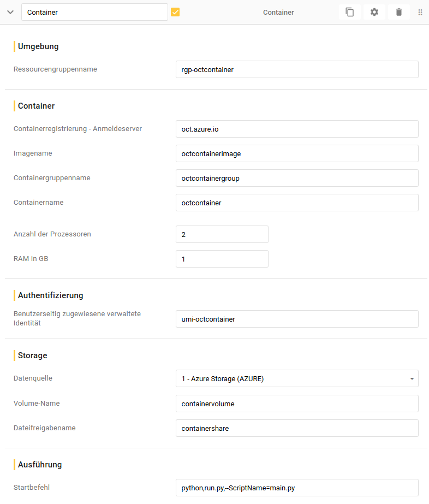The height and width of the screenshot is (504, 429).
Task: Select the Anmeldeserver field with oct.azure.io
Action: click(297, 129)
